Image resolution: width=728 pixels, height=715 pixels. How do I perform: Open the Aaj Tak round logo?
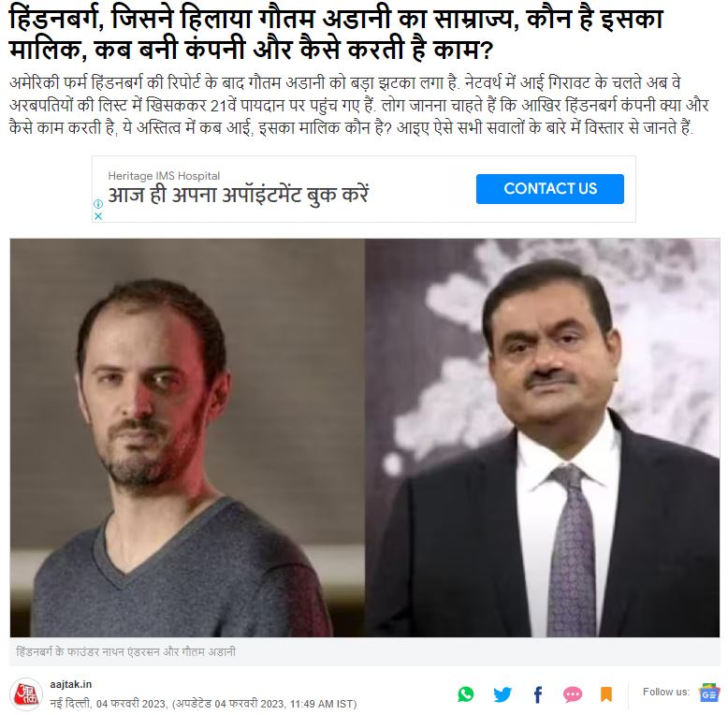pyautogui.click(x=26, y=694)
